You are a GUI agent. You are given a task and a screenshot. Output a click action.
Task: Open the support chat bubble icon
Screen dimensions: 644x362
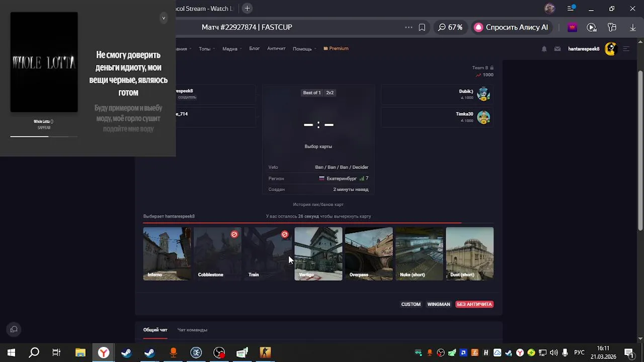pos(14,329)
